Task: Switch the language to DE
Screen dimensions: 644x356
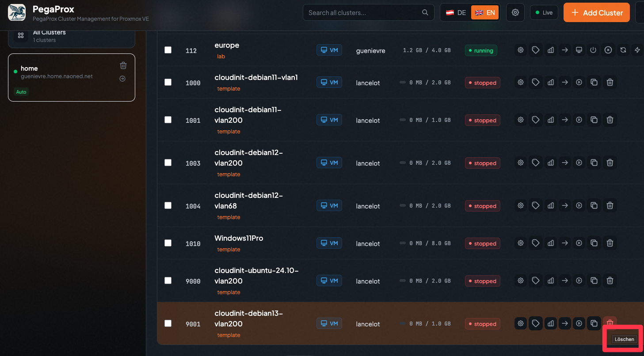Action: [456, 13]
